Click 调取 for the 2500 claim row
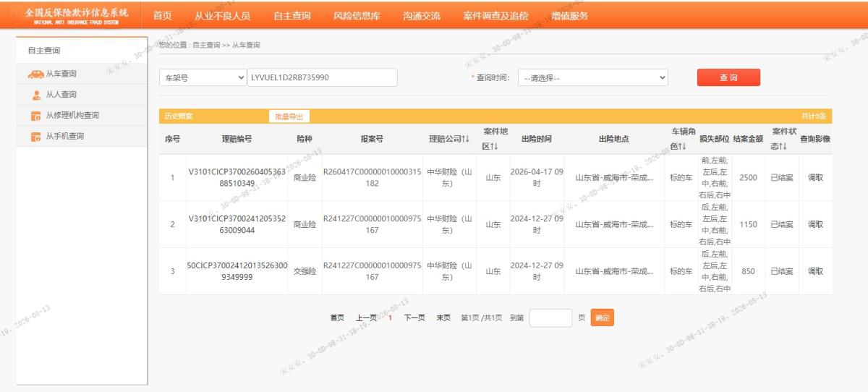Screen dimensions: 868x392 [815, 177]
